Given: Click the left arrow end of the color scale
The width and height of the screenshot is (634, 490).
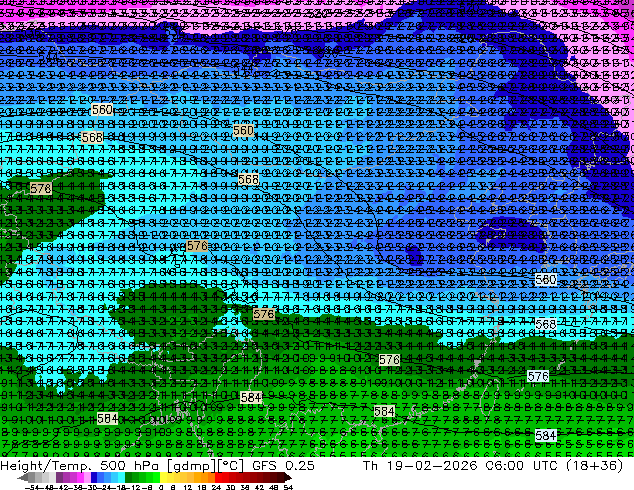Looking at the screenshot, I should 22,478.
